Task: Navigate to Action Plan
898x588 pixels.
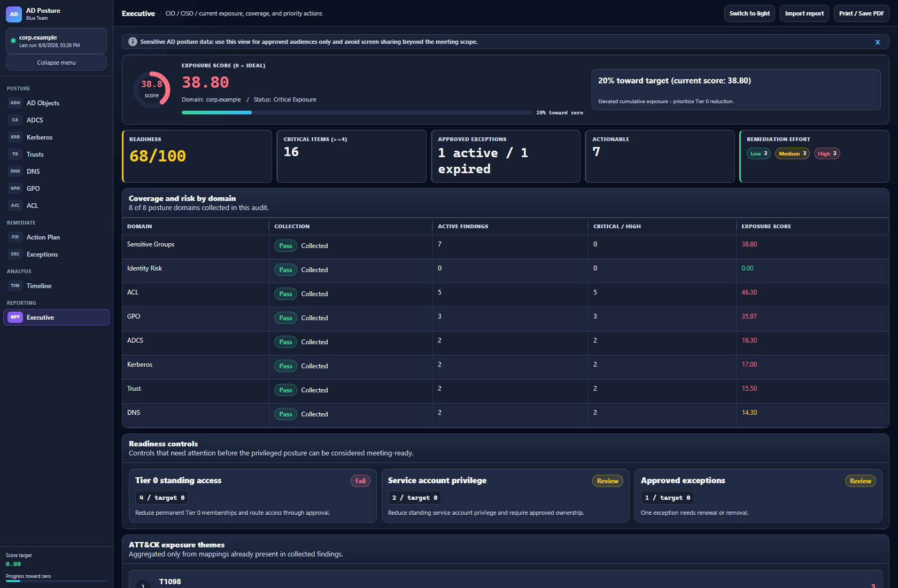Action: (x=56, y=237)
